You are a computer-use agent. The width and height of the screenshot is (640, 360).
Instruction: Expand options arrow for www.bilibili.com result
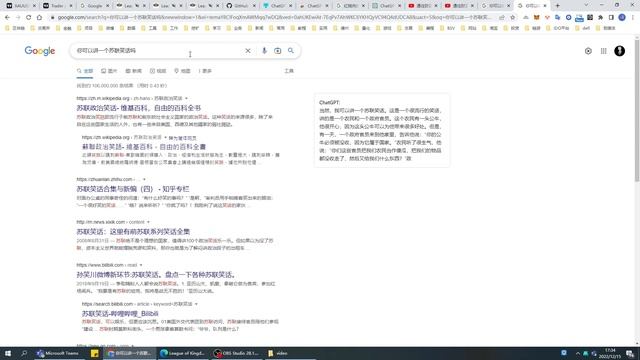[141, 265]
